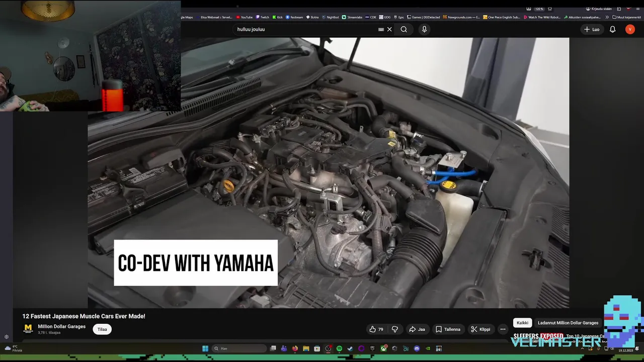The width and height of the screenshot is (644, 362).
Task: Open Xbox app from taskbar
Action: pos(384,348)
